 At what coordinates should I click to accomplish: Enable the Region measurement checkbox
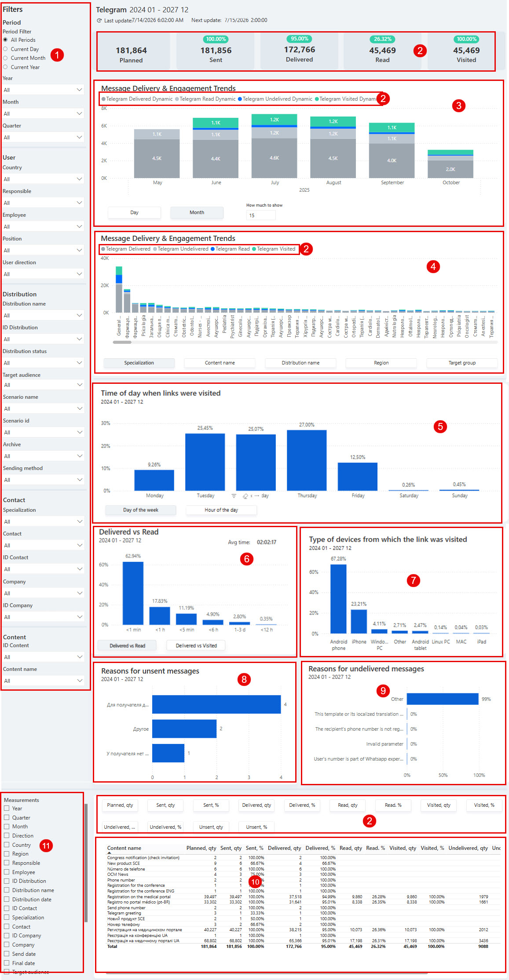[x=7, y=853]
